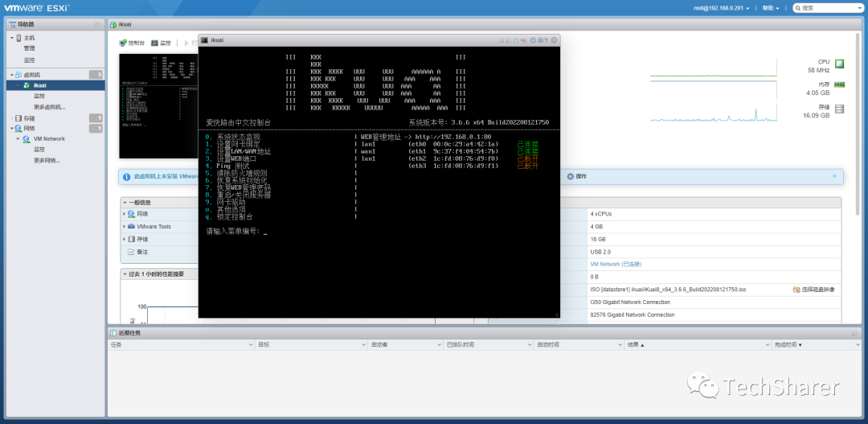This screenshot has width=868, height=424.
Task: Dismiss the VMware Tools notification bar
Action: tap(834, 175)
